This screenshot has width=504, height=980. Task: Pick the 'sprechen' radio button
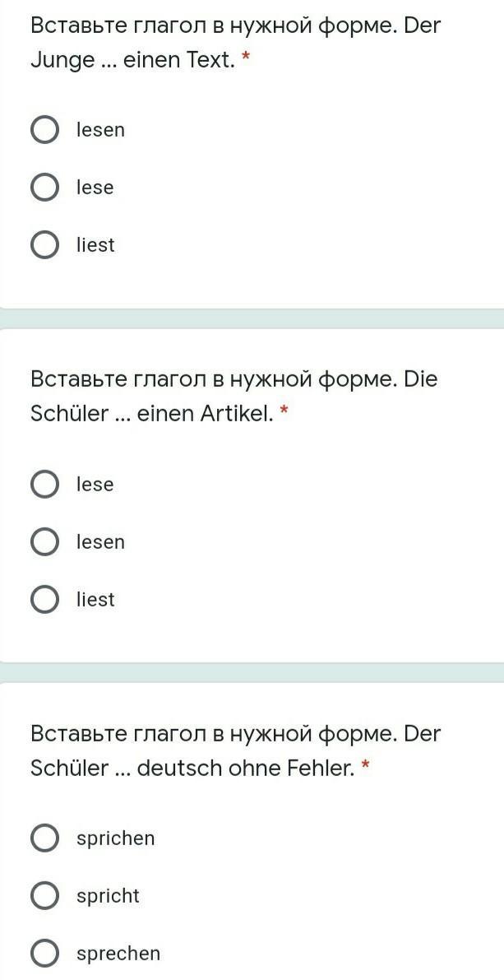click(x=44, y=954)
